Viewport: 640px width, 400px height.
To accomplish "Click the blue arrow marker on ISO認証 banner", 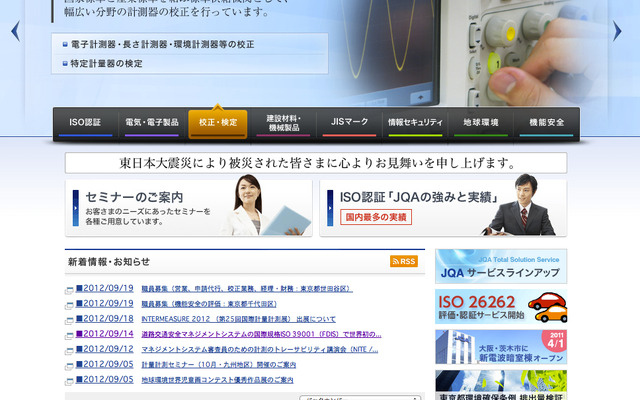I will coord(330,208).
